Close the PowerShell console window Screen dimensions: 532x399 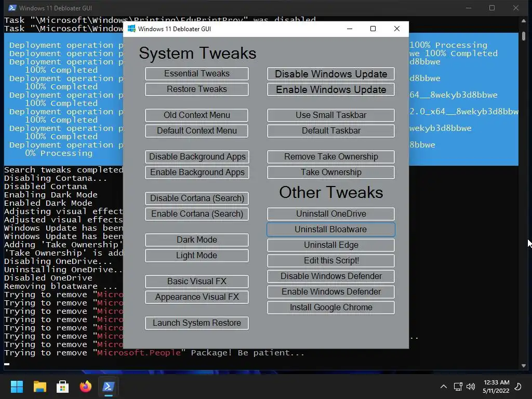point(516,8)
